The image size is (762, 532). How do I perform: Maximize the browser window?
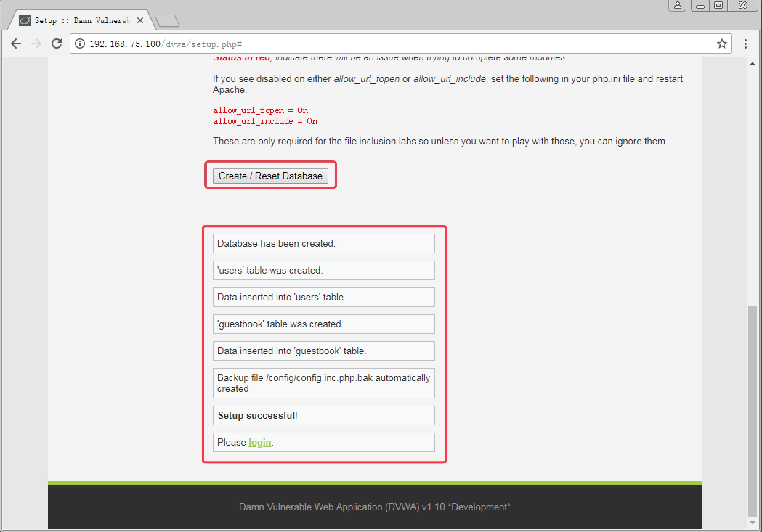[x=718, y=5]
